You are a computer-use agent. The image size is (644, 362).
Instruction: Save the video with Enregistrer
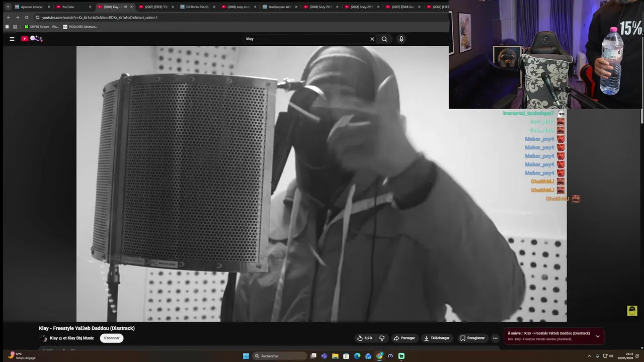tap(472, 338)
